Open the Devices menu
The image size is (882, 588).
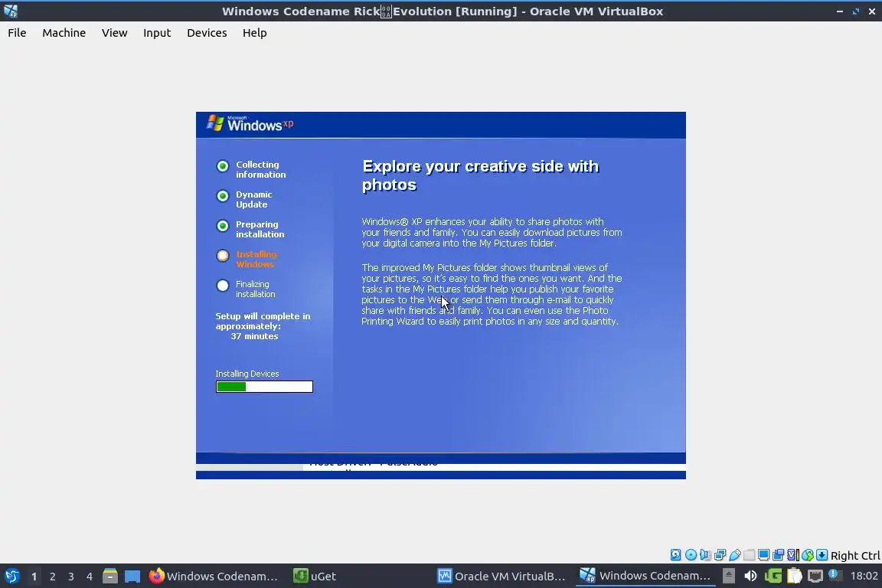(207, 33)
